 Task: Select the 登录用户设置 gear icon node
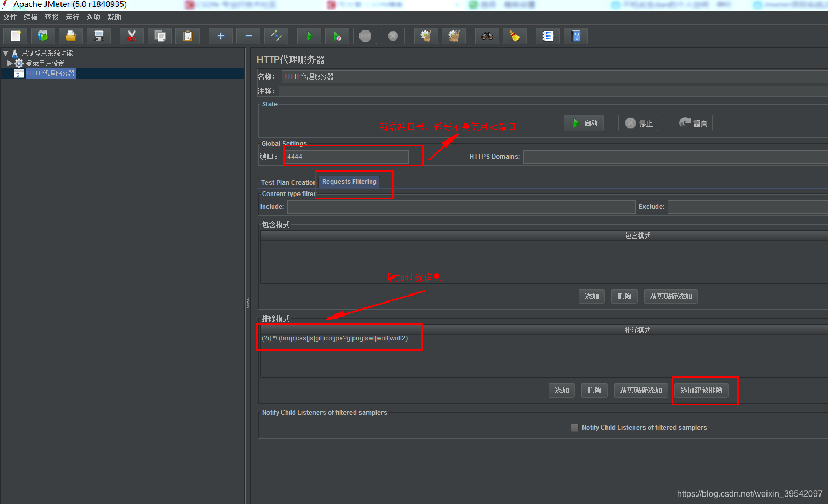(x=19, y=63)
